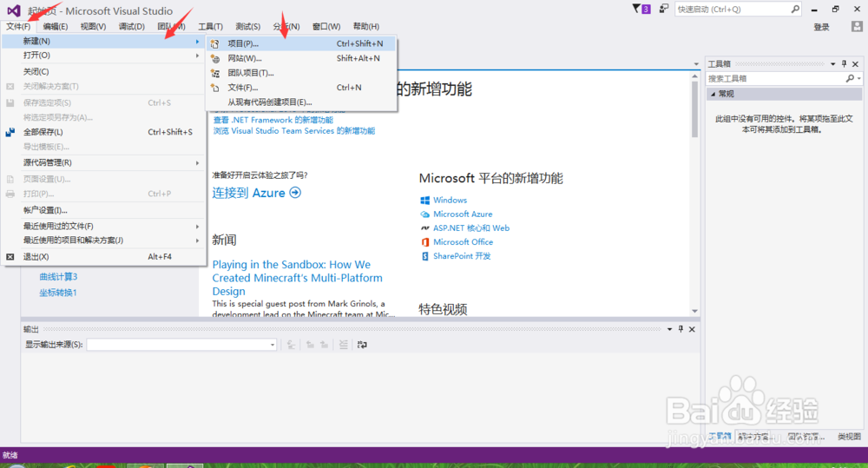Open the File menu

(18, 27)
